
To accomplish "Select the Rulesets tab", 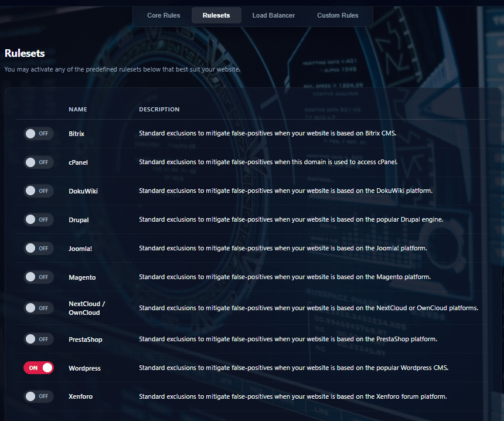I will [216, 15].
